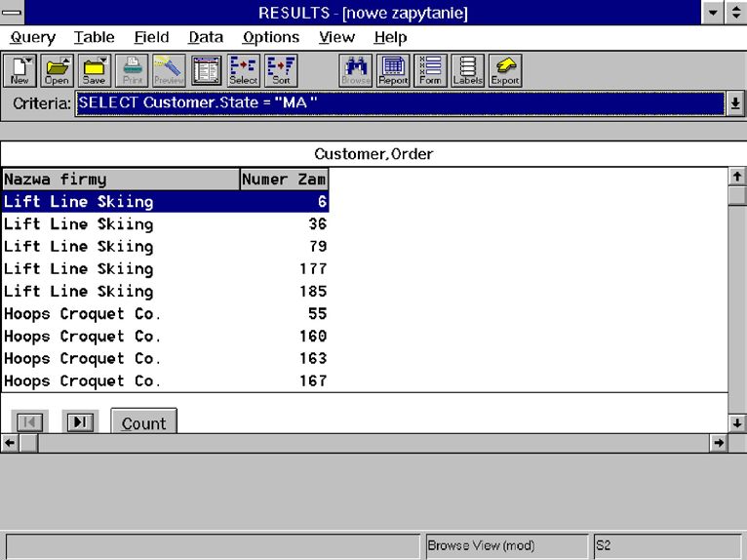
Task: Open the Report tool icon
Action: point(393,70)
